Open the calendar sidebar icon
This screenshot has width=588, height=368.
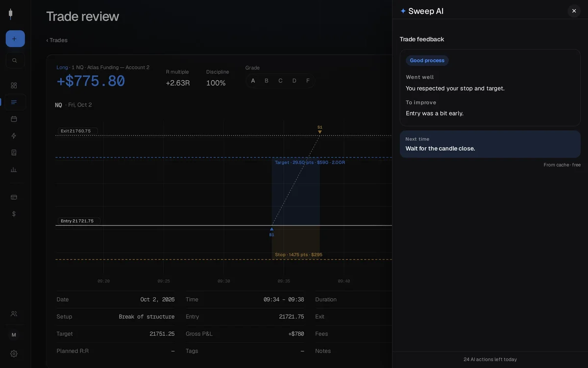point(14,119)
